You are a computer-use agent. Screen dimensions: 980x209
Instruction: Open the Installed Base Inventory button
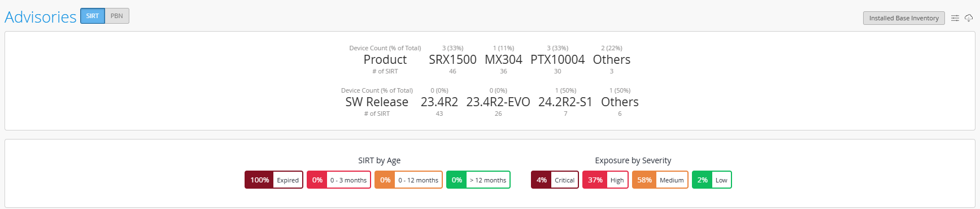[x=904, y=18]
